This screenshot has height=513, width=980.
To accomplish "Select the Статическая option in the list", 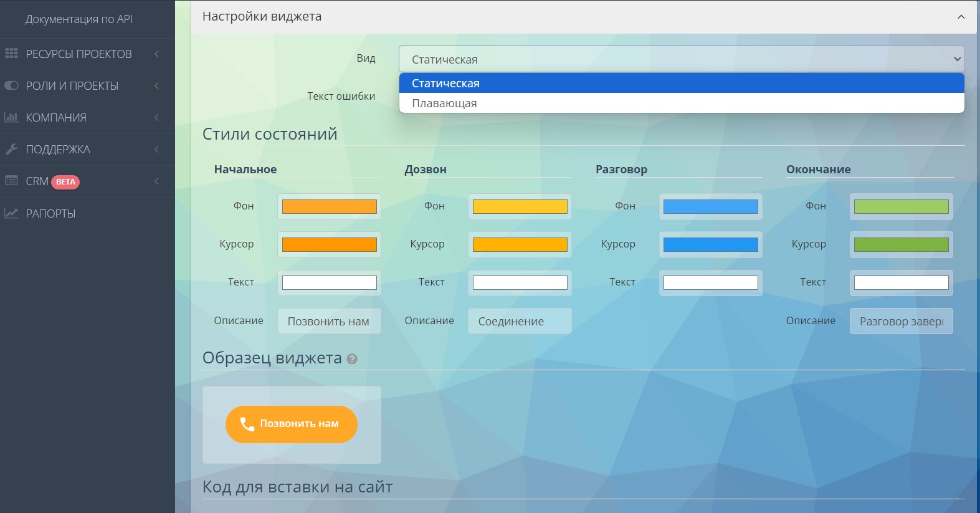I will pos(682,83).
